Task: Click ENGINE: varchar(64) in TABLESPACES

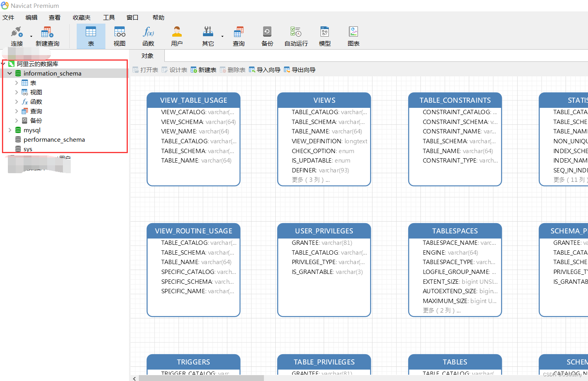Action: pyautogui.click(x=450, y=252)
